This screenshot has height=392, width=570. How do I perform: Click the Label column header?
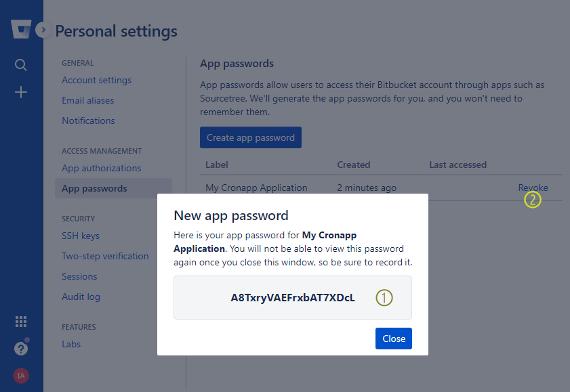pos(217,165)
